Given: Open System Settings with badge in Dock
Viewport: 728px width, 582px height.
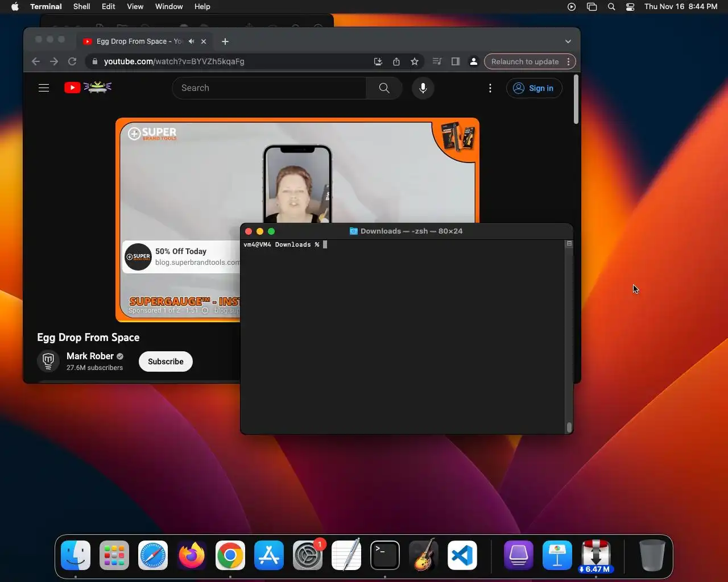Looking at the screenshot, I should pyautogui.click(x=308, y=555).
